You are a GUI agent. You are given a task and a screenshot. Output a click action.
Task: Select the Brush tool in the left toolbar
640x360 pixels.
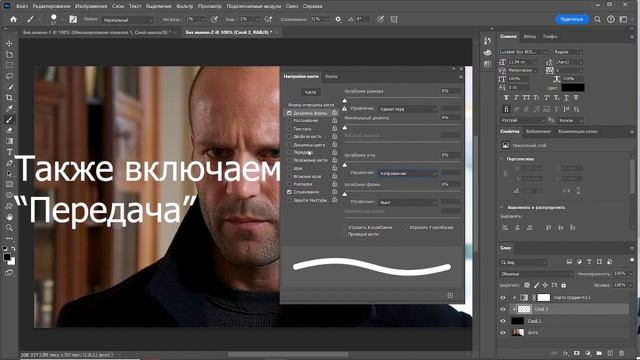tap(9, 120)
